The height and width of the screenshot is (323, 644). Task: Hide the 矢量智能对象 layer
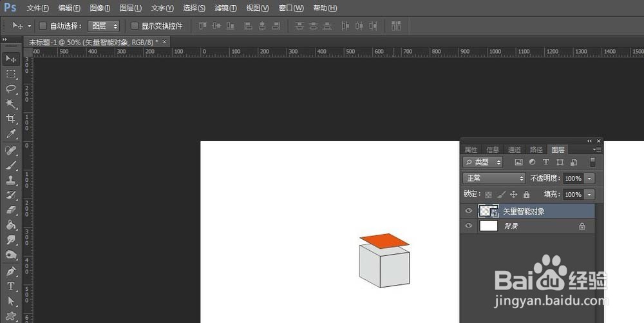pyautogui.click(x=469, y=211)
